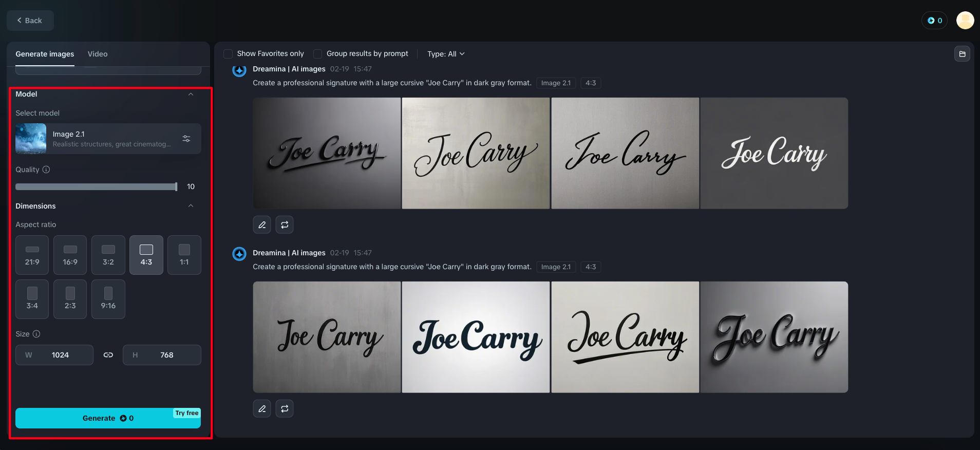
Task: Enable Group results by prompt checkbox
Action: [318, 54]
